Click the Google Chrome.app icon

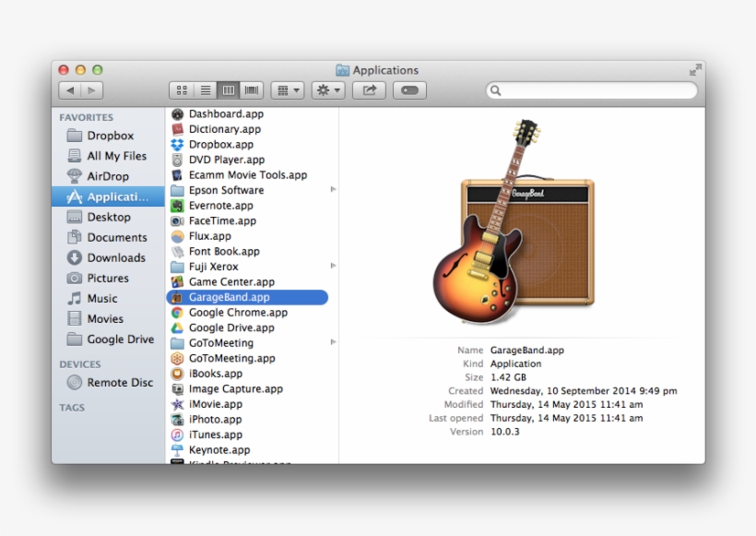coord(177,313)
